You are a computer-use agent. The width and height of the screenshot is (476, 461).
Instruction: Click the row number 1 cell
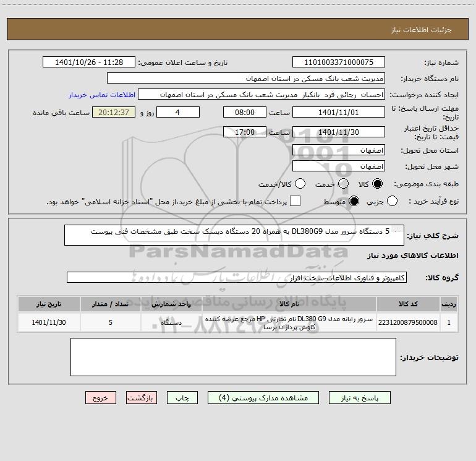point(449,322)
